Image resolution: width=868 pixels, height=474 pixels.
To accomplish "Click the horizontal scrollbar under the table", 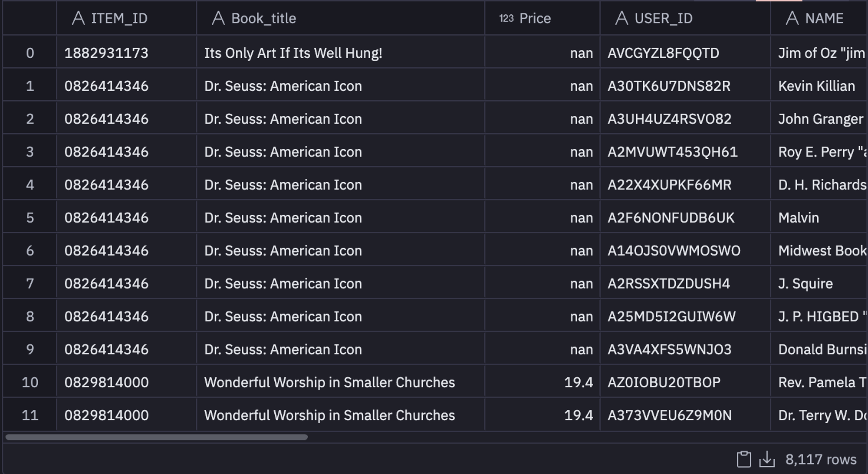I will (156, 437).
